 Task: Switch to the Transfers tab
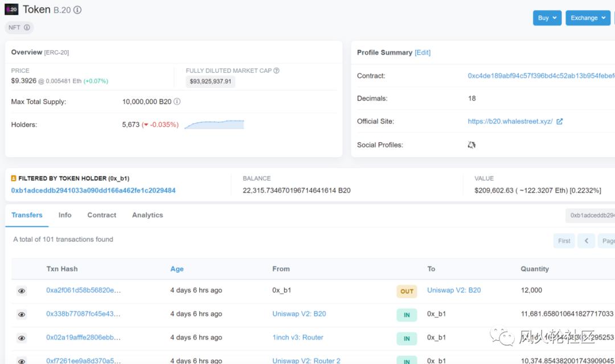coord(27,215)
